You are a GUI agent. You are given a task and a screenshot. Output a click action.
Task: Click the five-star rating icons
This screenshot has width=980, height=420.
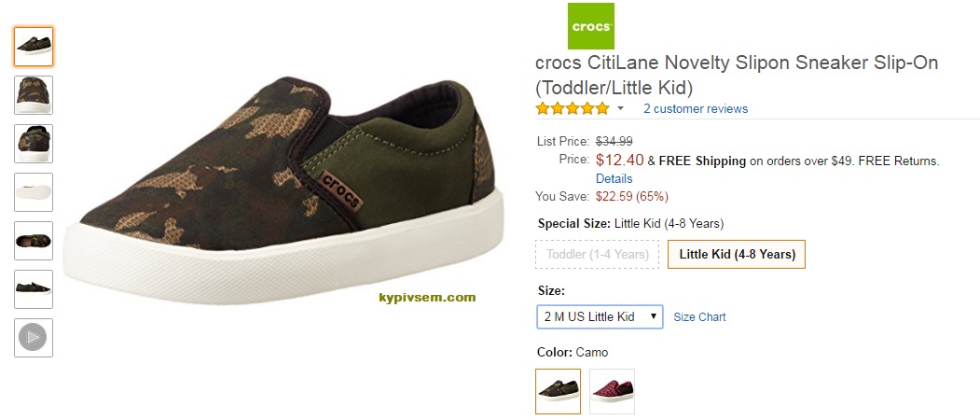pos(572,109)
